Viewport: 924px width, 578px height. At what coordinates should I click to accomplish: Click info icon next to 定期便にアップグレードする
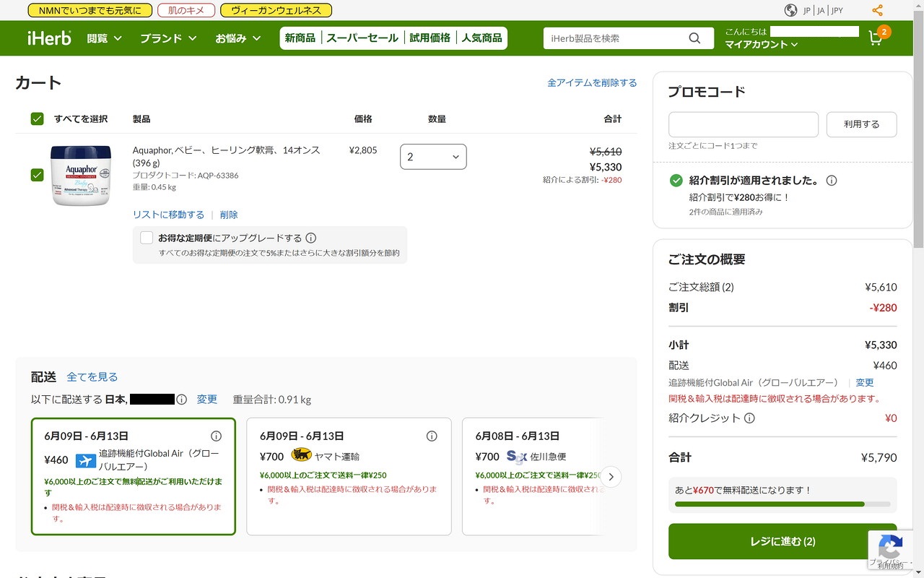coord(311,238)
